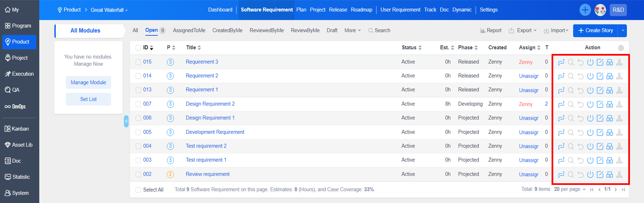Switch to the Plan tab
The height and width of the screenshot is (203, 644).
[301, 10]
